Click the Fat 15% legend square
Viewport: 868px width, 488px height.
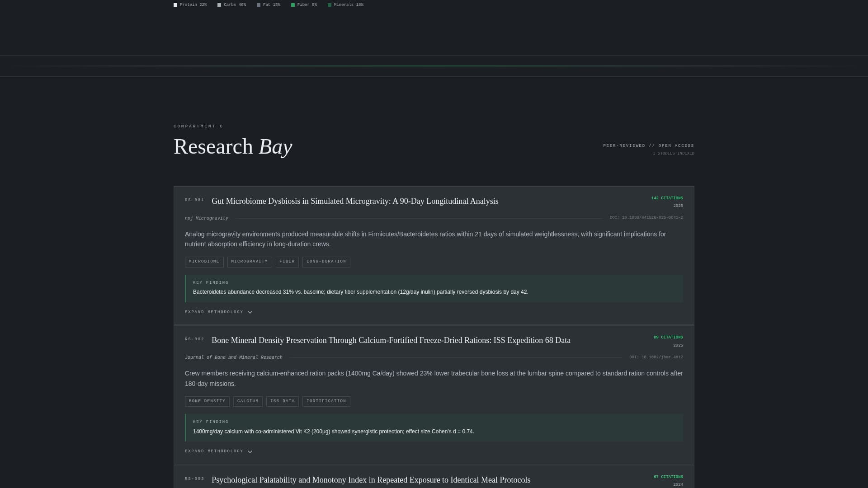[259, 5]
